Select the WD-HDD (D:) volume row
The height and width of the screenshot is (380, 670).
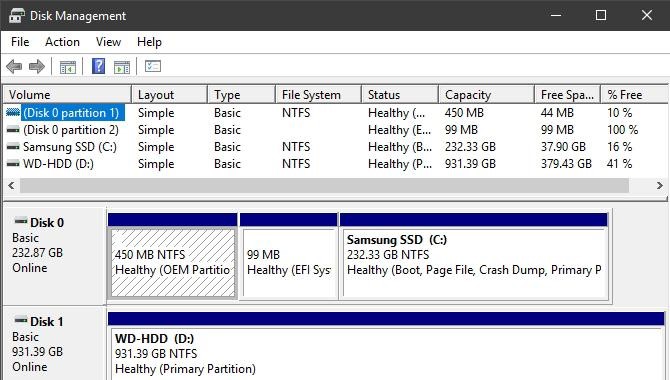point(335,164)
